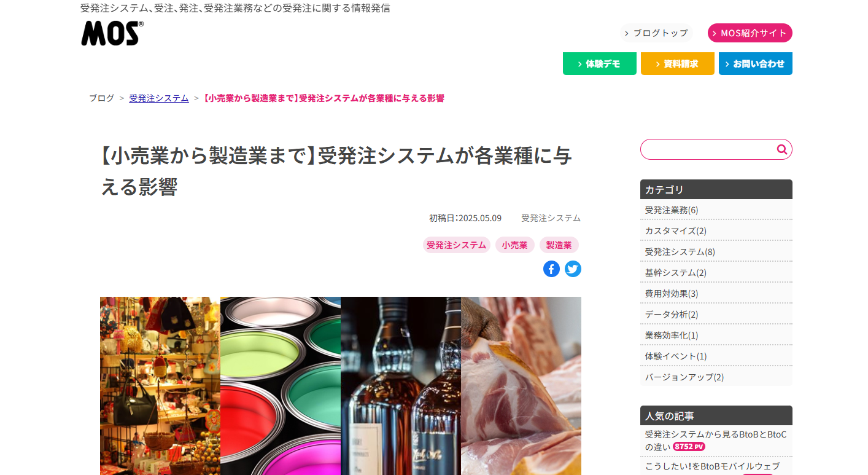Share article via Facebook icon
868x475 pixels.
pos(551,269)
